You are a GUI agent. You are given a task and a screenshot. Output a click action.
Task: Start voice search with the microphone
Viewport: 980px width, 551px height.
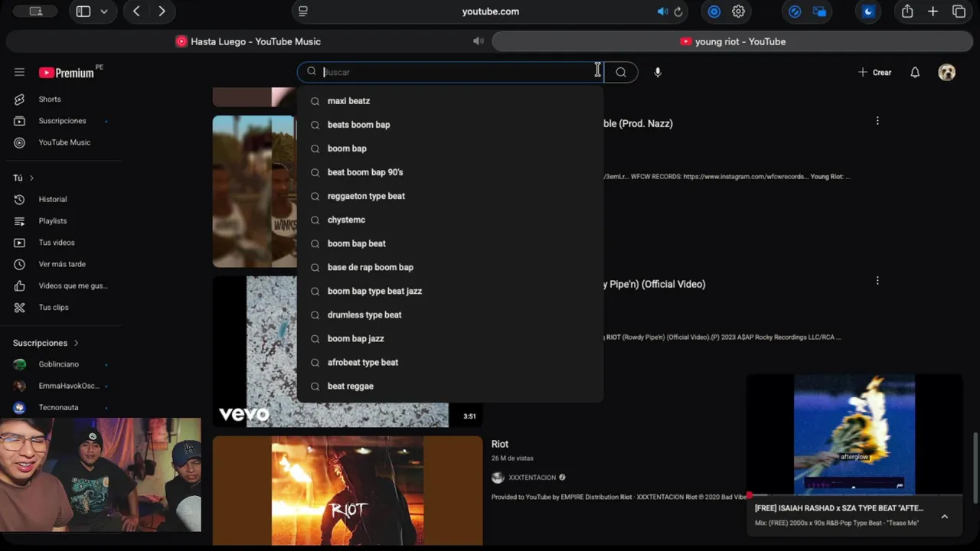pos(657,72)
